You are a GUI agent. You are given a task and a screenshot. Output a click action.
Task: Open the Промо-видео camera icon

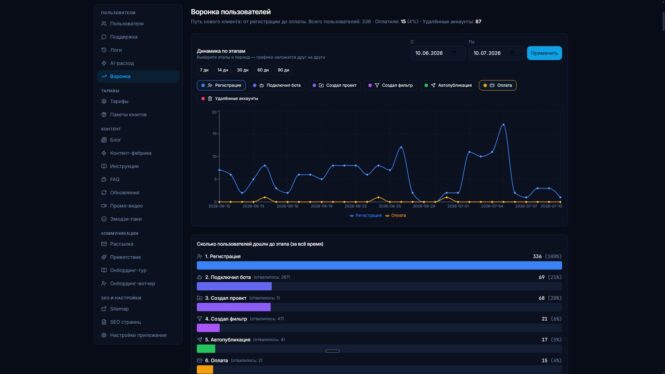[x=104, y=206]
